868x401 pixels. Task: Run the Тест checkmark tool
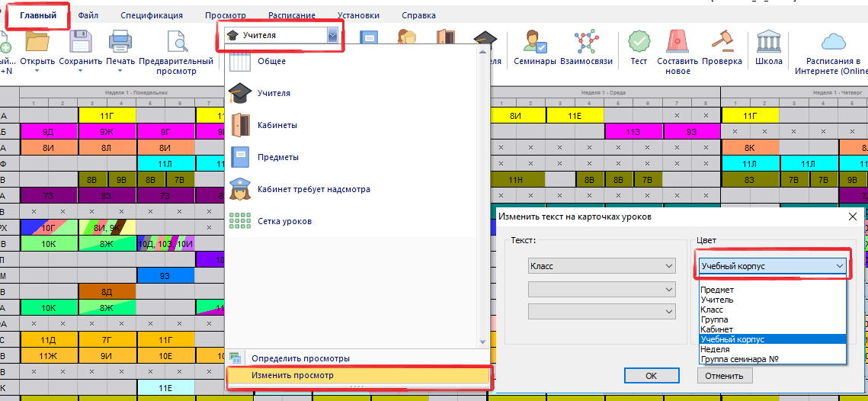tap(639, 42)
